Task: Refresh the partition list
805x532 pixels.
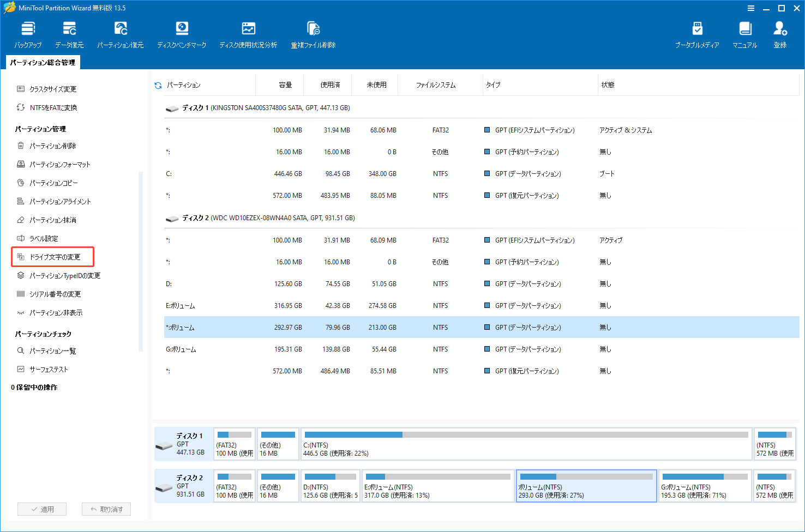Action: click(158, 84)
